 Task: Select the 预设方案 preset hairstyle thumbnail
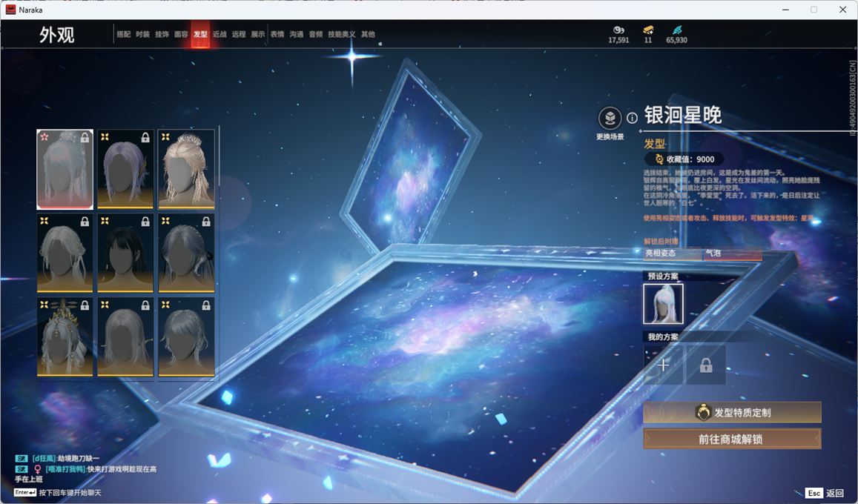pos(663,304)
